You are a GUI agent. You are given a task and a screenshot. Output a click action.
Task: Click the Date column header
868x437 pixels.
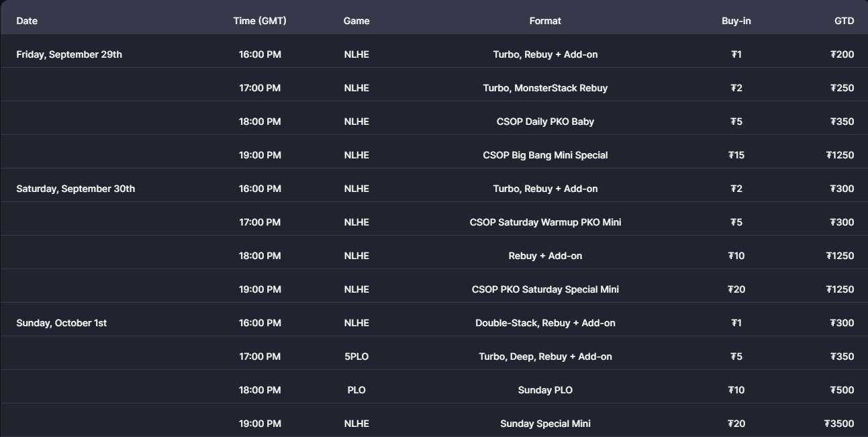coord(27,21)
